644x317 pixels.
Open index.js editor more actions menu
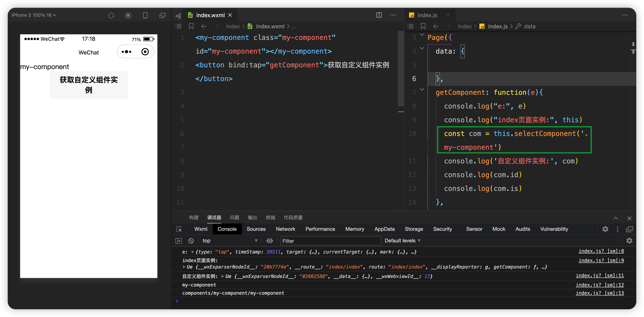point(625,15)
